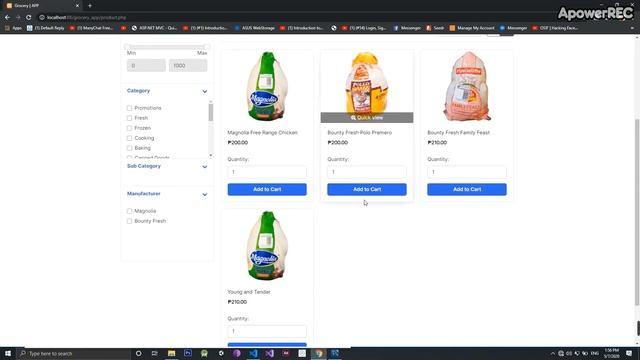The width and height of the screenshot is (640, 360).
Task: Open the Messenger bookmark with Facebook icon
Action: pyautogui.click(x=407, y=28)
